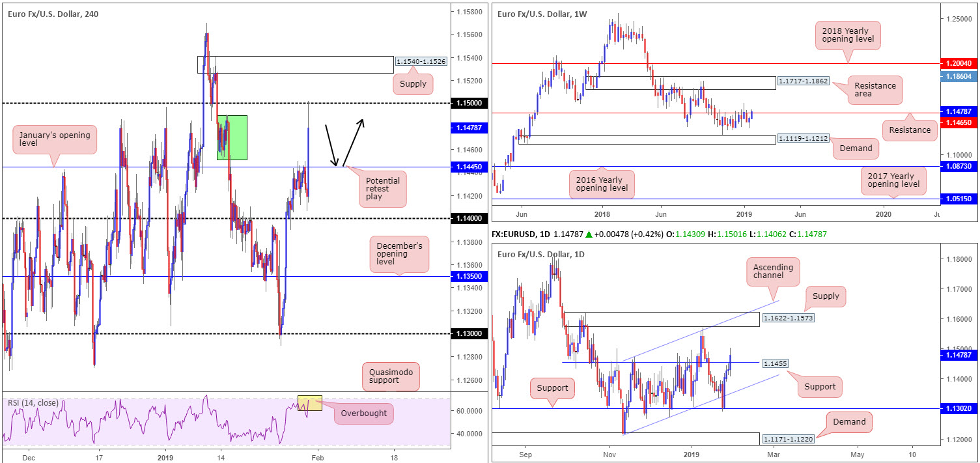Click the 'Mar' date on daily chart time axis
Image resolution: width=980 pixels, height=463 pixels.
[x=775, y=454]
